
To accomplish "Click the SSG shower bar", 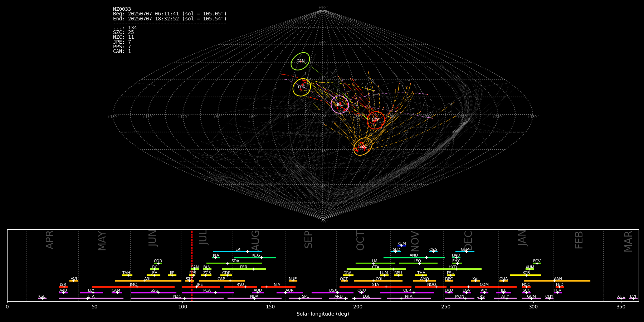I will pos(153,293).
